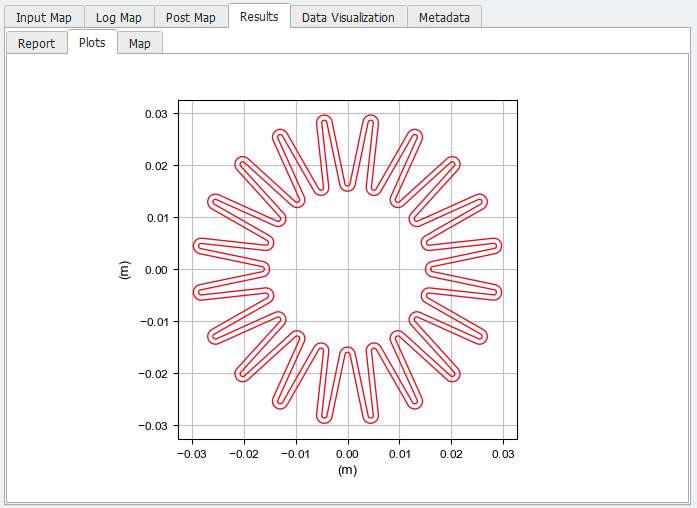Image resolution: width=697 pixels, height=508 pixels.
Task: Select the Post Map tab
Action: click(x=191, y=17)
